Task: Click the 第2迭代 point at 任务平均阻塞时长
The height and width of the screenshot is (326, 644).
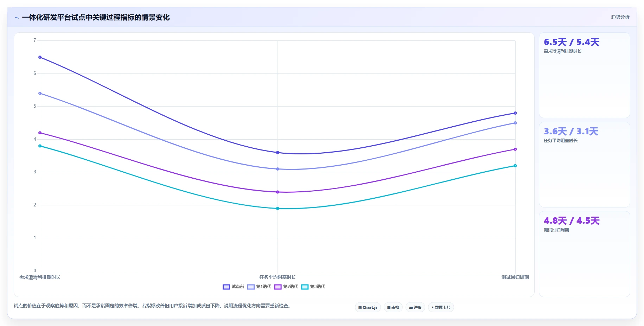Action: point(278,192)
